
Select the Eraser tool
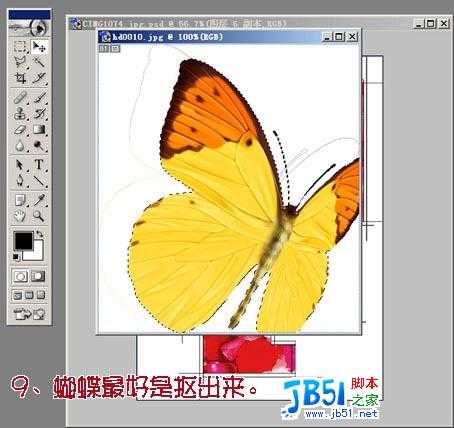[20, 130]
